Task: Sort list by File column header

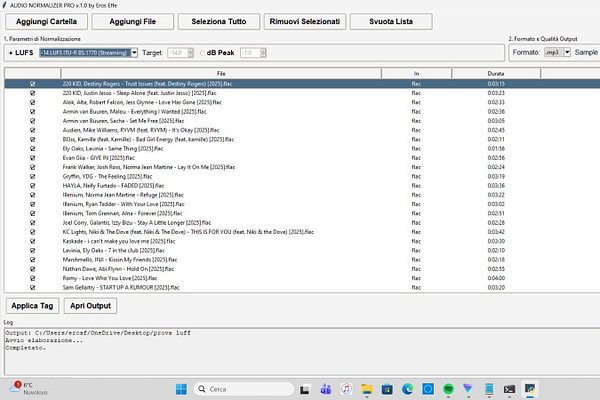Action: (221, 73)
